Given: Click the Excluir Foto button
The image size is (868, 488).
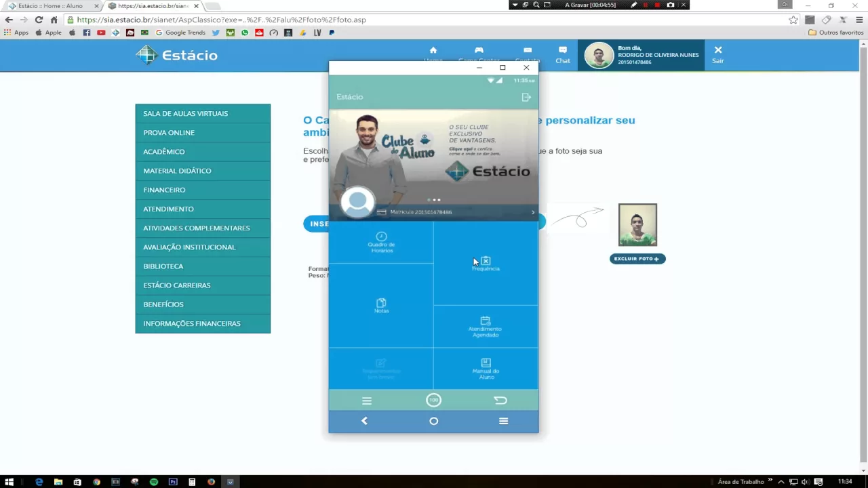Looking at the screenshot, I should point(637,259).
